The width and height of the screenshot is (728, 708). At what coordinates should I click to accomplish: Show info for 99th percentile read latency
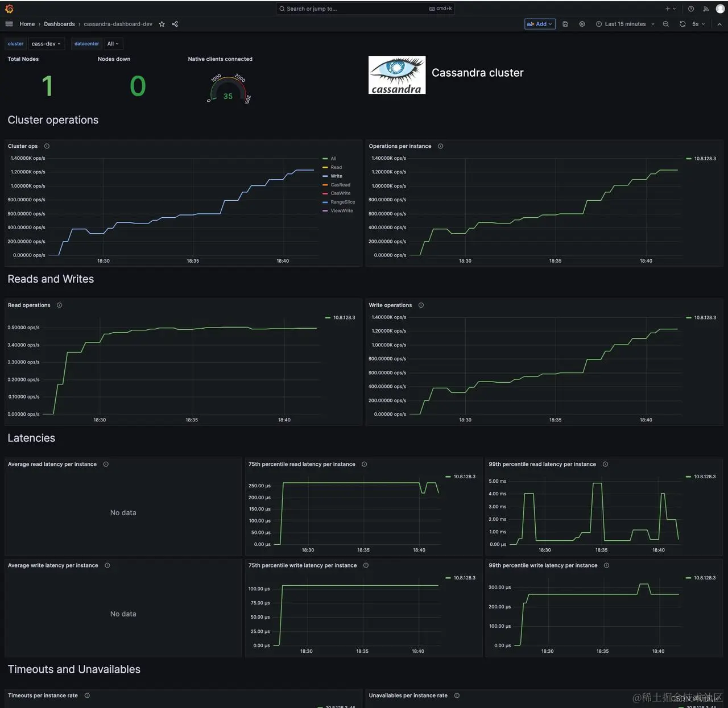(605, 464)
